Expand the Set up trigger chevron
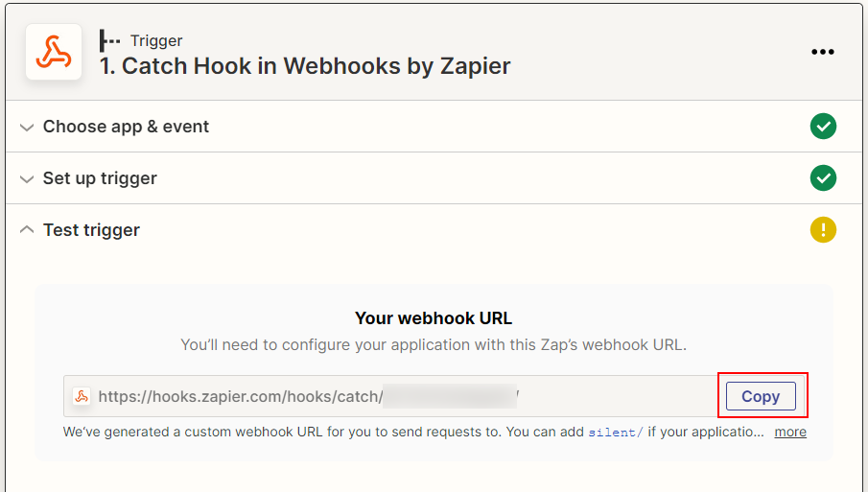868x492 pixels. (26, 179)
